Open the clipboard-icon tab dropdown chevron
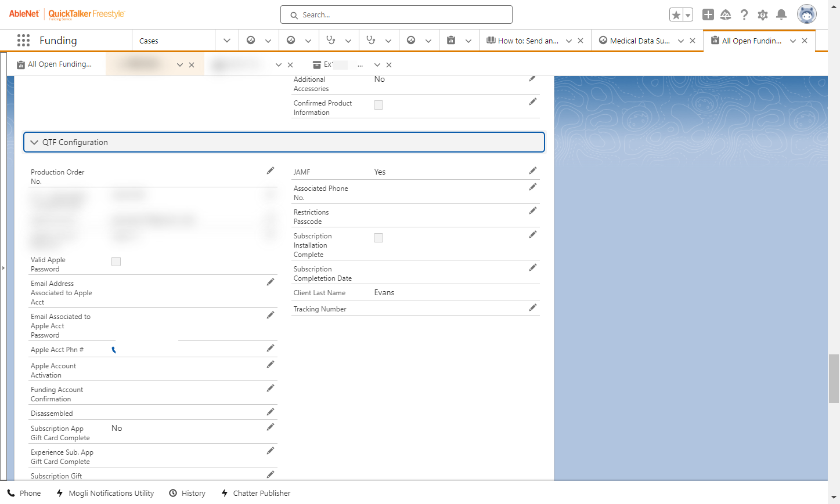The height and width of the screenshot is (504, 840). click(468, 41)
